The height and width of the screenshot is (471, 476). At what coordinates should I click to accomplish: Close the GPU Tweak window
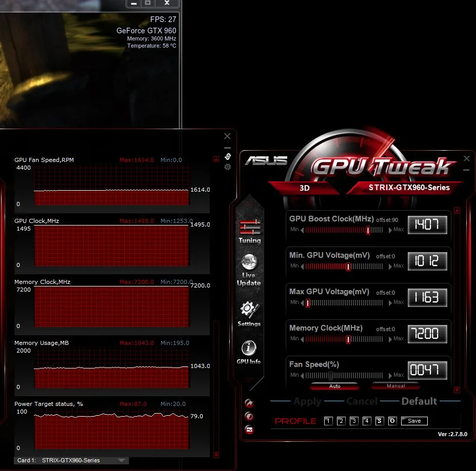(x=467, y=158)
